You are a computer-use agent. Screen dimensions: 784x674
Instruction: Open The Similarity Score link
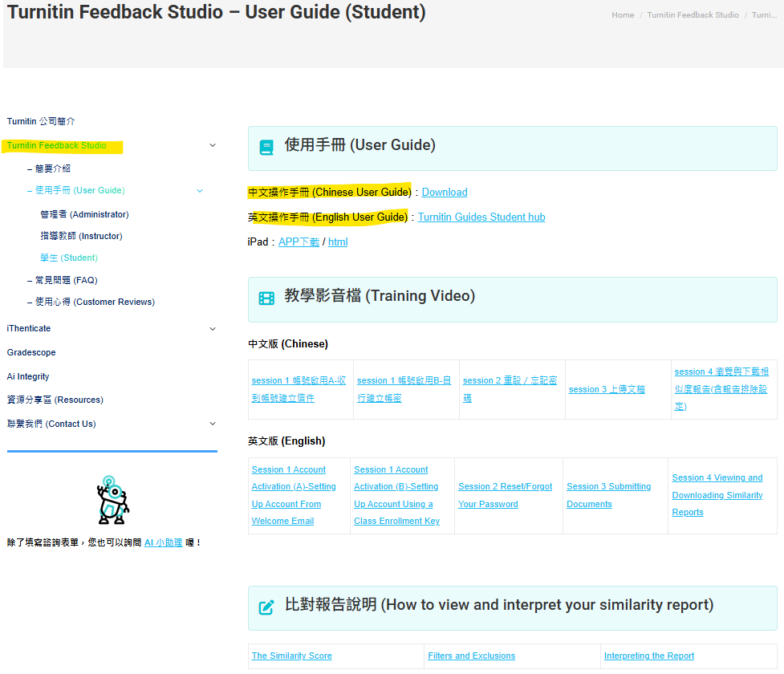(x=291, y=656)
